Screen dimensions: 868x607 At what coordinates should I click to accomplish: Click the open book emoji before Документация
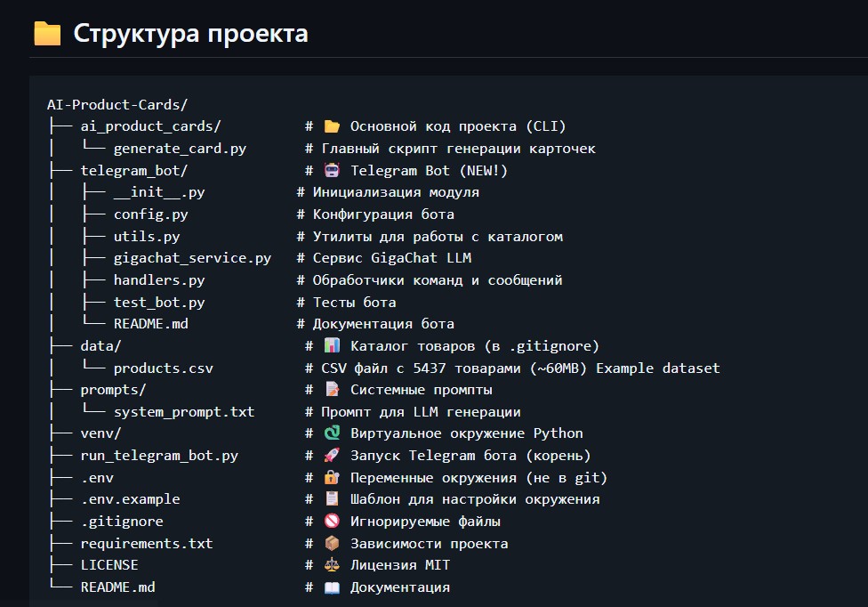[x=332, y=587]
